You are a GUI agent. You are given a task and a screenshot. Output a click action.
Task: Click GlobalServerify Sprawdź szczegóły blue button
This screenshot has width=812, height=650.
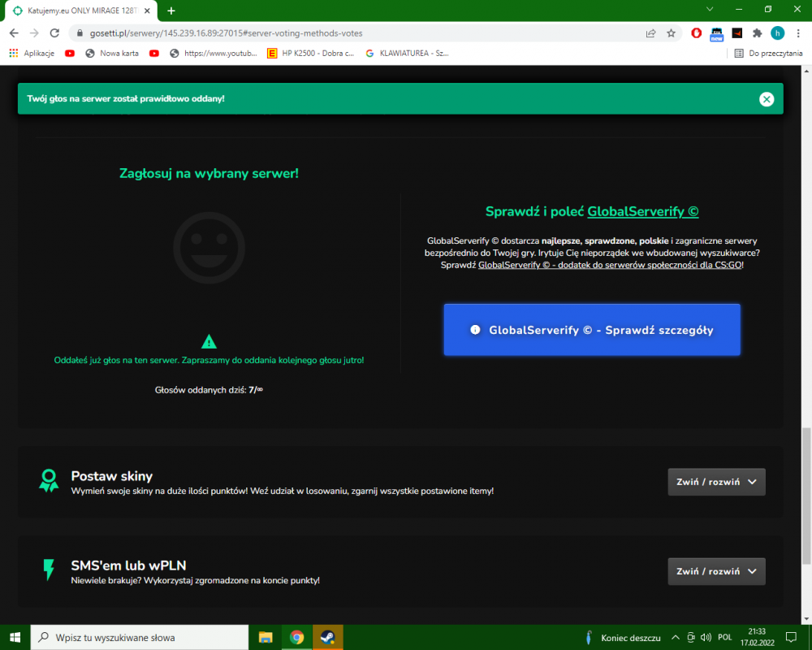pos(592,330)
